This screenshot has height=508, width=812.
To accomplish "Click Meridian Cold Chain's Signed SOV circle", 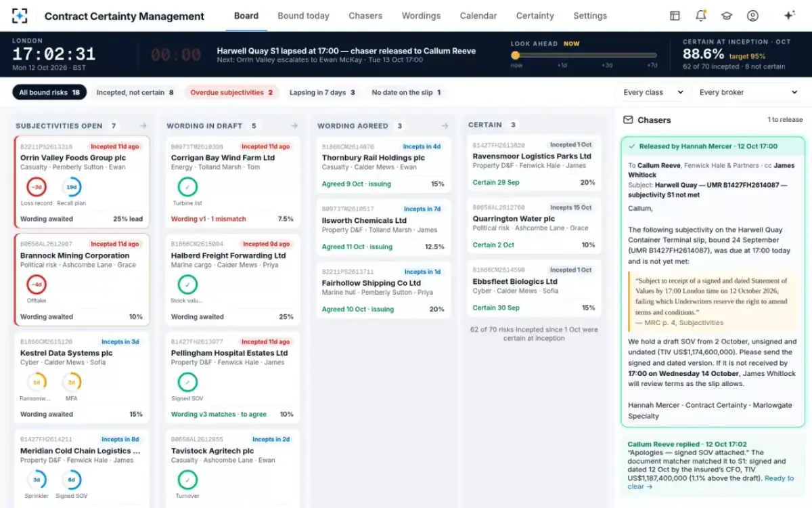I will pos(71,480).
